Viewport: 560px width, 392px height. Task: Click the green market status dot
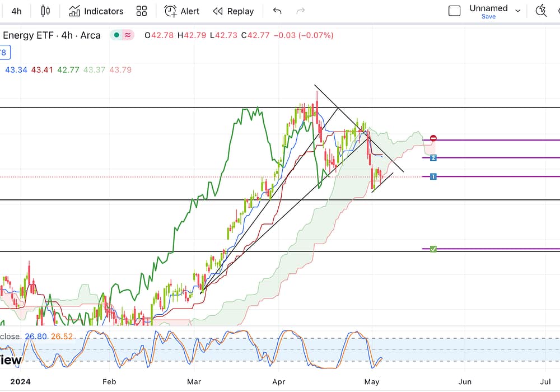pyautogui.click(x=116, y=35)
